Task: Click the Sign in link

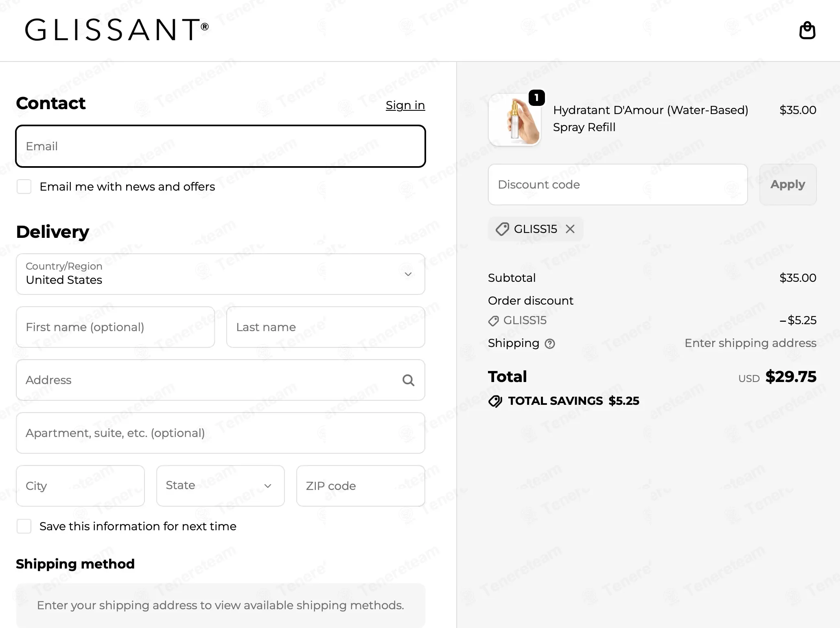Action: [x=405, y=105]
